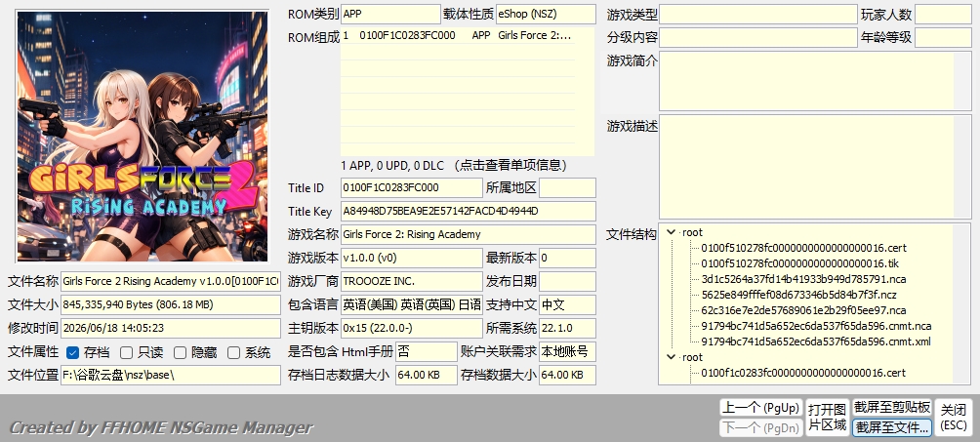Close the window with 关闭 (ESC)

tap(954, 418)
